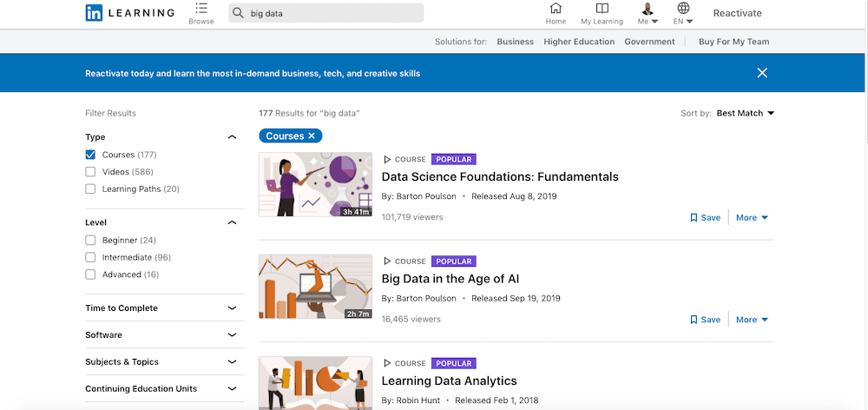Check the Intermediate (96) level filter
Viewport: 868px width, 410px height.
[90, 258]
